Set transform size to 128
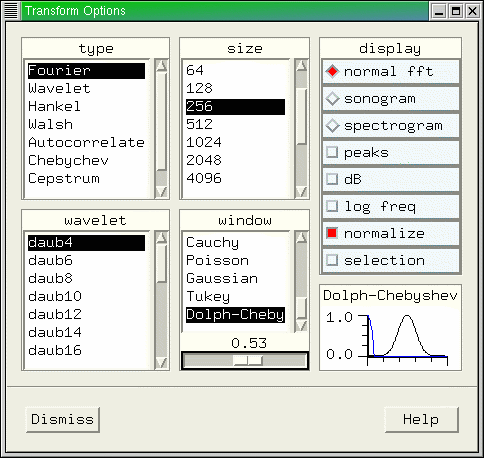484x458 pixels. 235,89
